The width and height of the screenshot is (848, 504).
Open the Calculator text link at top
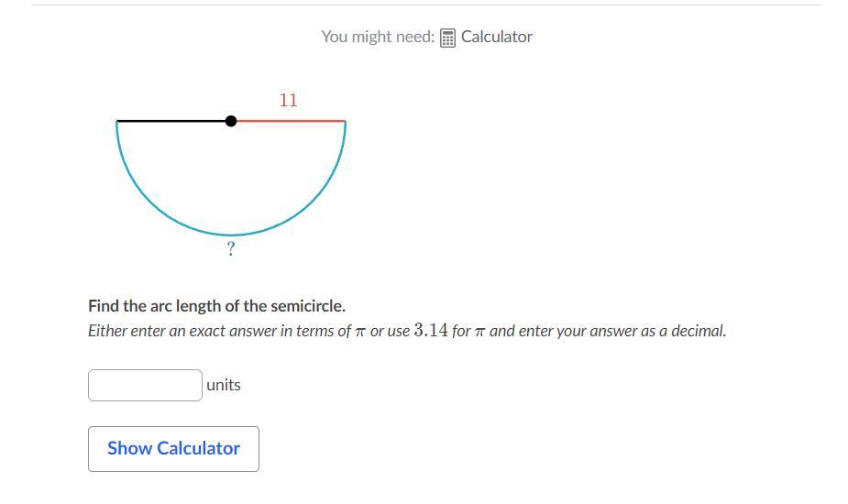[x=497, y=37]
